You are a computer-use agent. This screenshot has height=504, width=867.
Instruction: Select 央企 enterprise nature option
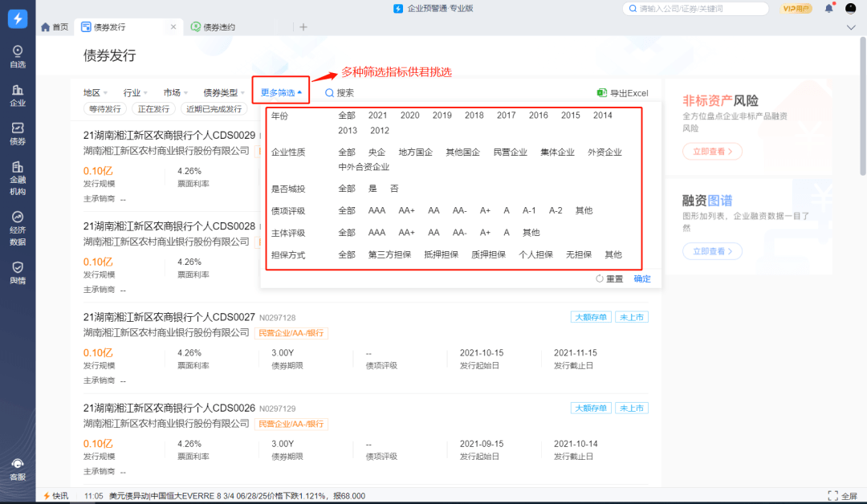click(377, 152)
